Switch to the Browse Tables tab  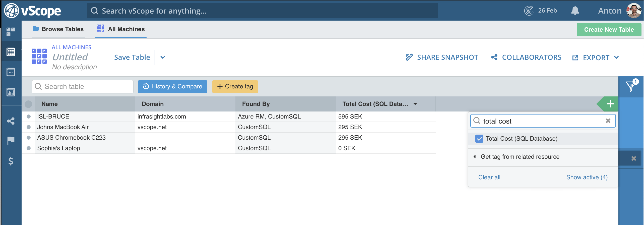click(x=58, y=29)
